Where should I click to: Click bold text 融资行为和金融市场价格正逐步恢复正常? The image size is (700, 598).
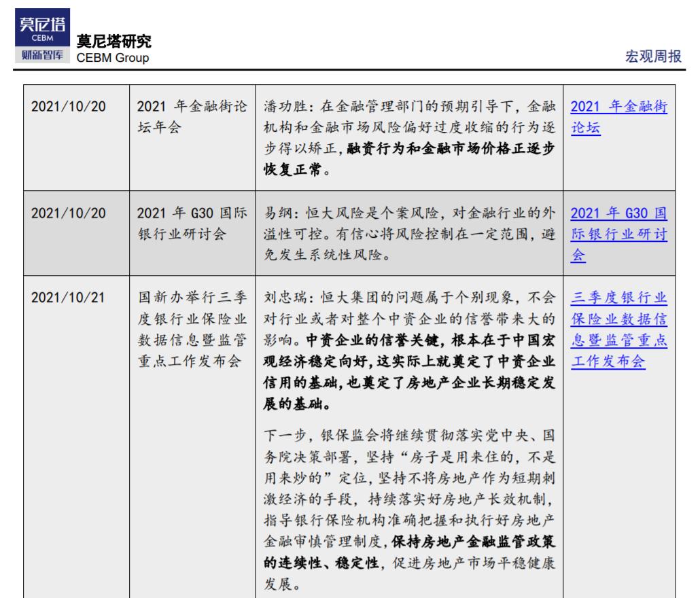click(409, 159)
